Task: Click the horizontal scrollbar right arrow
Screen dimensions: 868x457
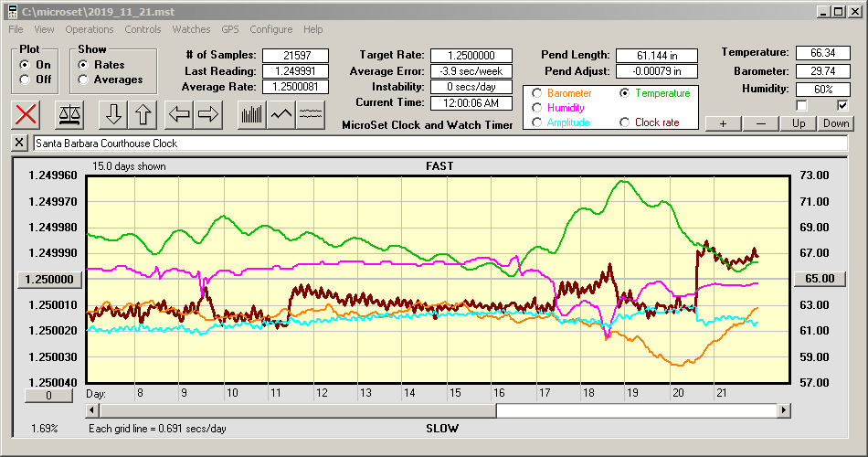Action: 784,411
